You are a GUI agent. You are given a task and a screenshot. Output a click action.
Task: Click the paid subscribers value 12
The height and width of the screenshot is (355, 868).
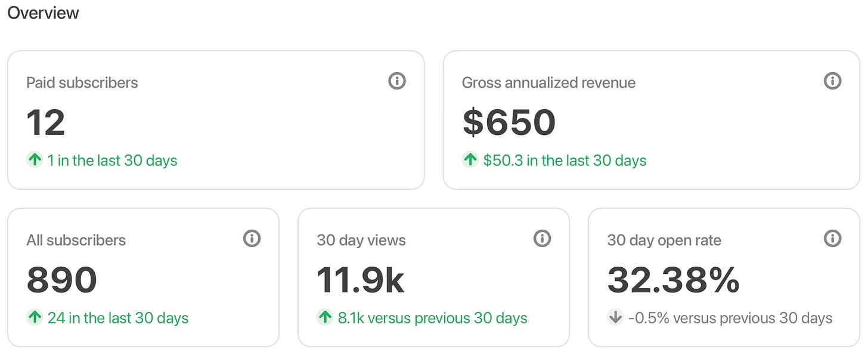46,122
